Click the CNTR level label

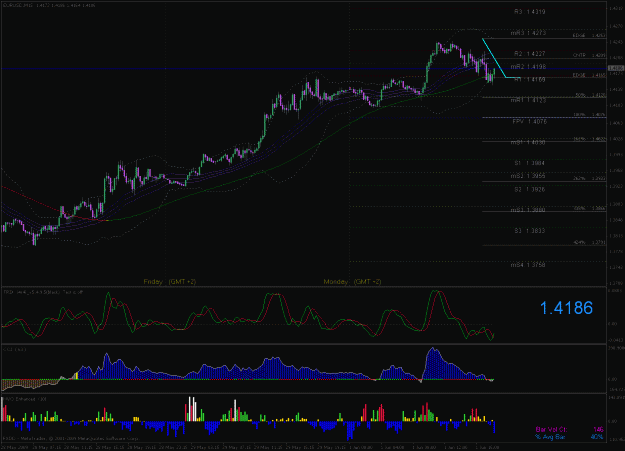pos(589,55)
